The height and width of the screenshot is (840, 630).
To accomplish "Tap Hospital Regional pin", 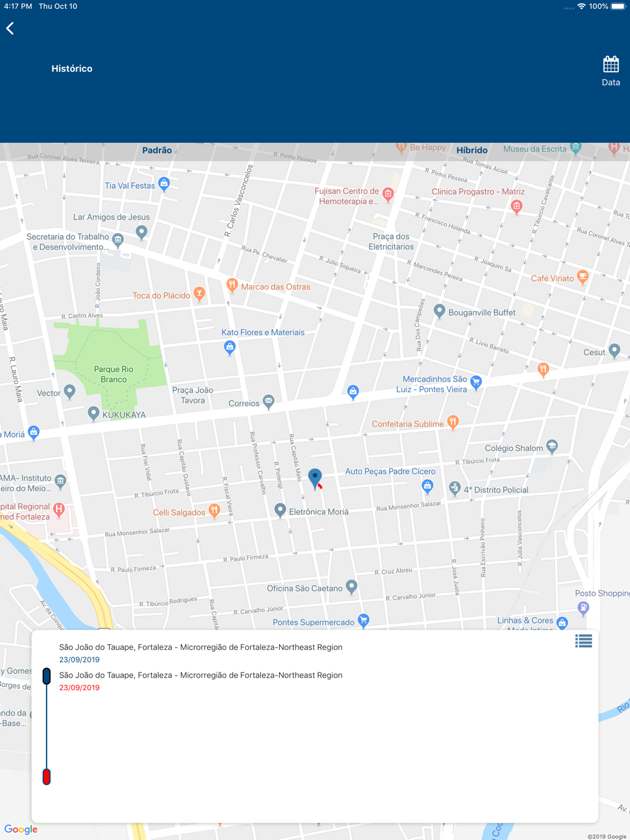I will coord(59,510).
